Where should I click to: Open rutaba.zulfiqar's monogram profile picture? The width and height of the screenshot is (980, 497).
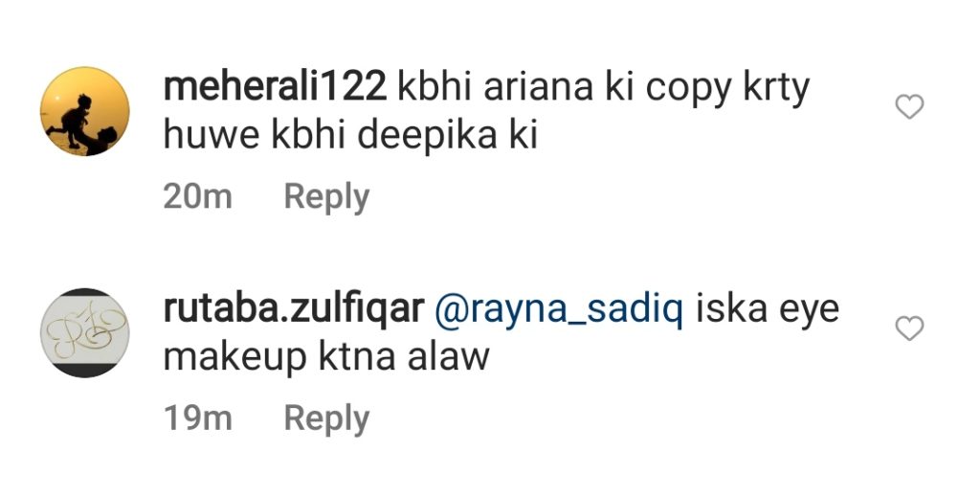point(85,332)
